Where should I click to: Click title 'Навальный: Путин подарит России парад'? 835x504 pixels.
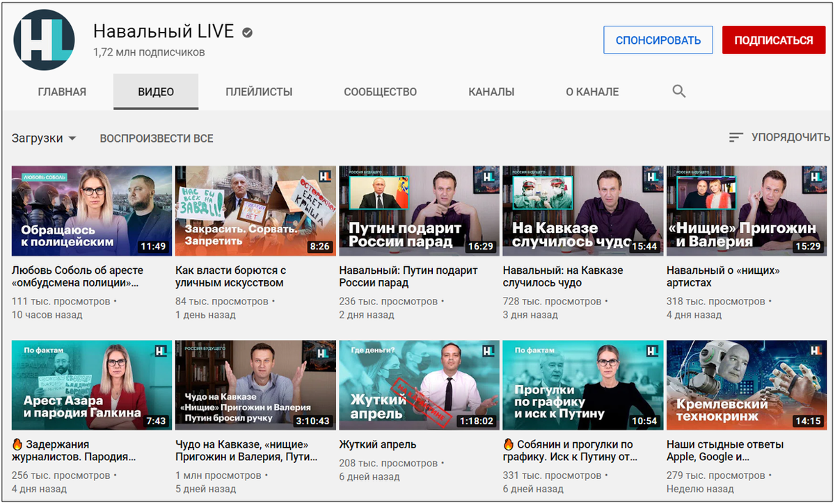click(x=408, y=277)
